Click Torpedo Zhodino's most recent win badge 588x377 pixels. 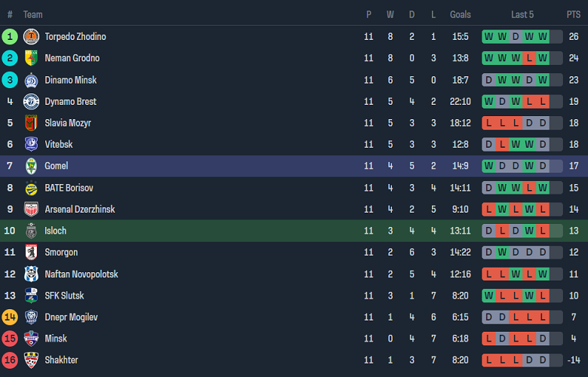(x=543, y=36)
